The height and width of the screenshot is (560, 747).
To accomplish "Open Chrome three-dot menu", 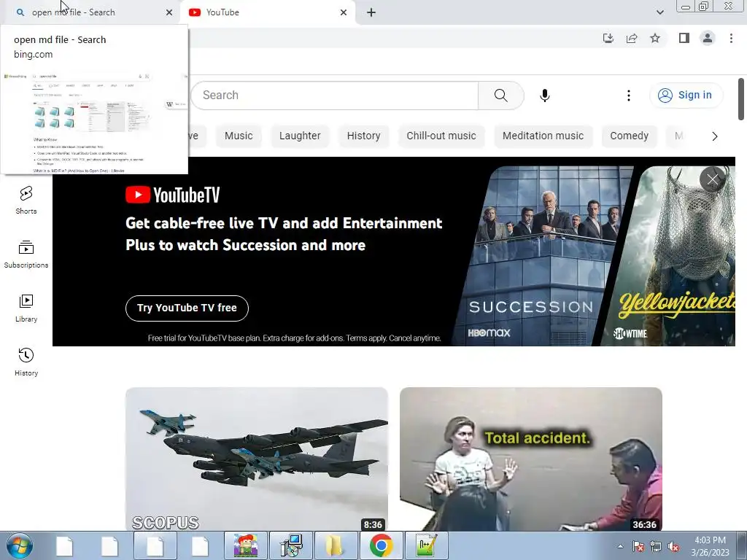I will tap(731, 38).
